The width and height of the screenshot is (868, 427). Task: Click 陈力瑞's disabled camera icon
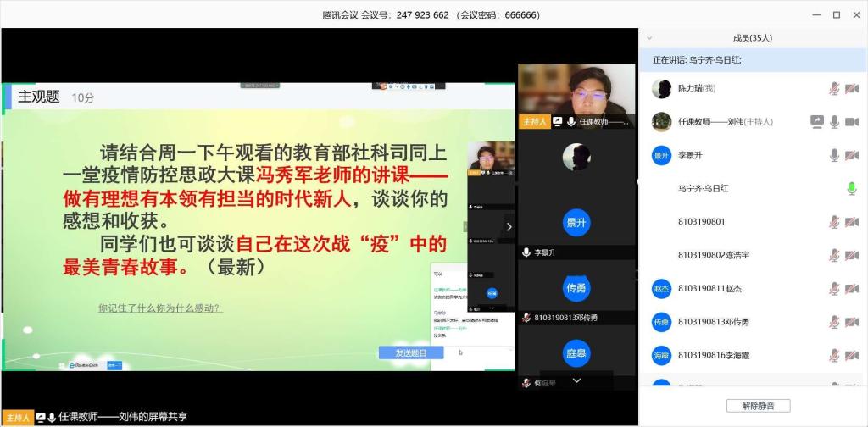click(x=852, y=89)
